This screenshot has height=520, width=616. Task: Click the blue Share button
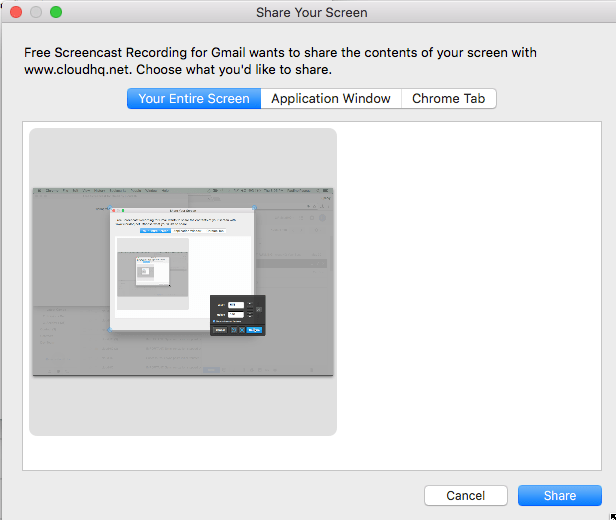tap(559, 496)
